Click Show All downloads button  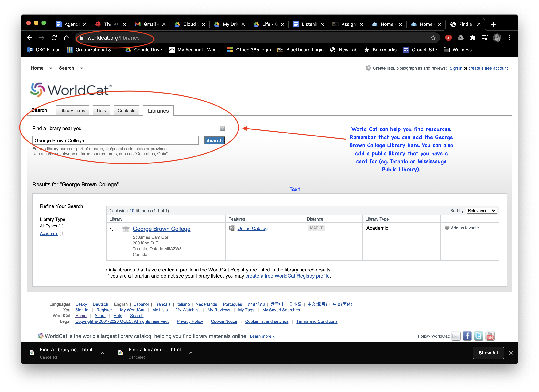pos(488,353)
